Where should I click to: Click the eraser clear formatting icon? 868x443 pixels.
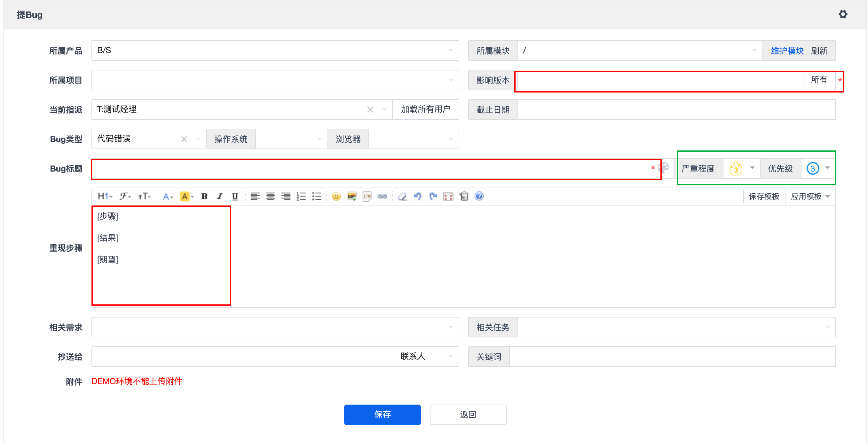(x=402, y=196)
